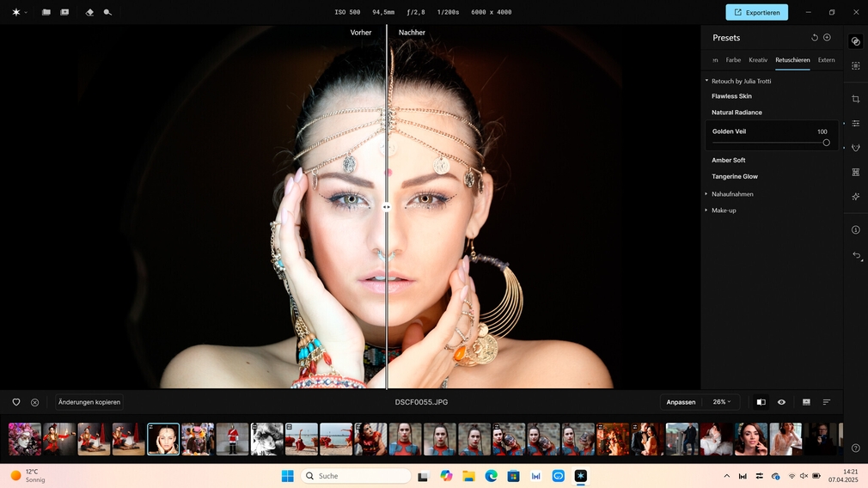Image resolution: width=868 pixels, height=488 pixels.
Task: Reset presets with the circular arrow icon
Action: tap(814, 38)
